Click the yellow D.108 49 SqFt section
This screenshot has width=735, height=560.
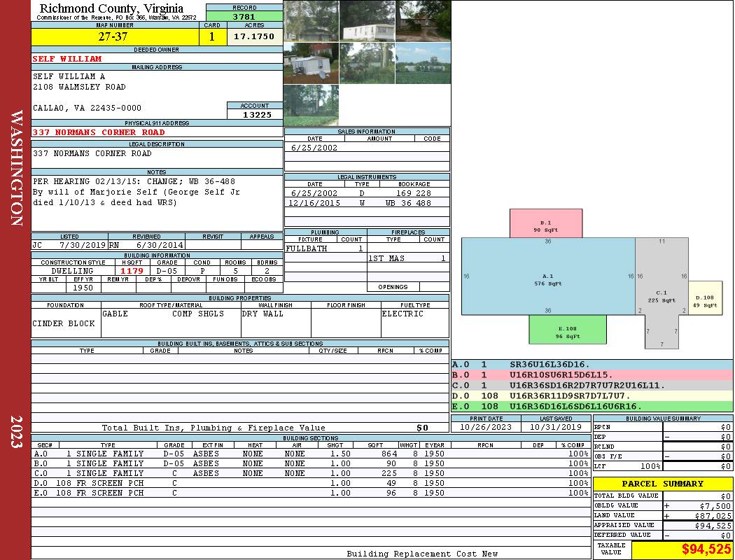coord(705,298)
